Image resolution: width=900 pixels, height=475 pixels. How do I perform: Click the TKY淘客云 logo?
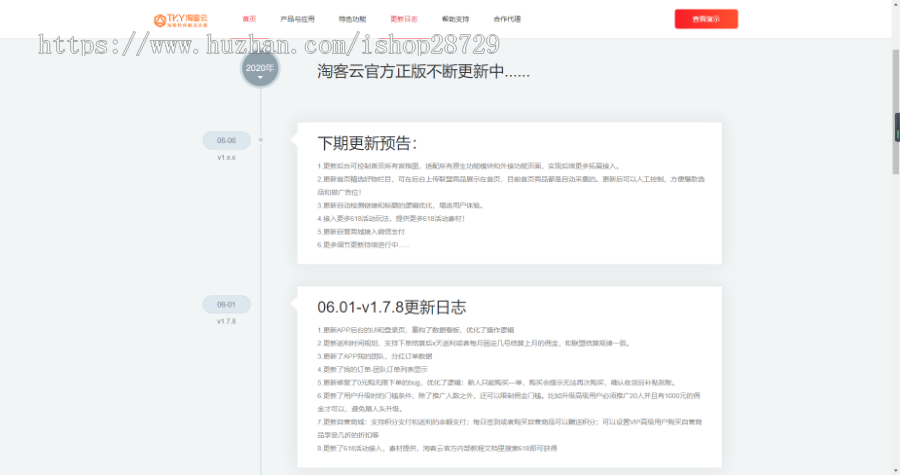[181, 20]
